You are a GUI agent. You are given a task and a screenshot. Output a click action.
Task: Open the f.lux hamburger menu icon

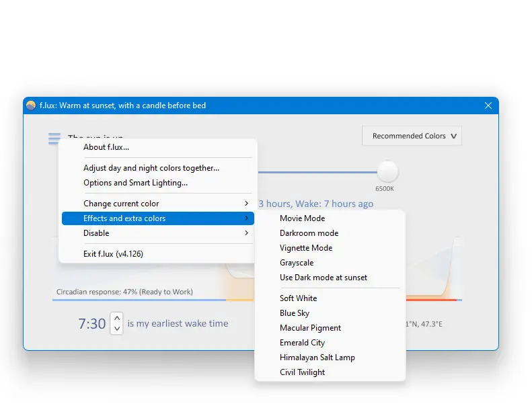click(54, 138)
